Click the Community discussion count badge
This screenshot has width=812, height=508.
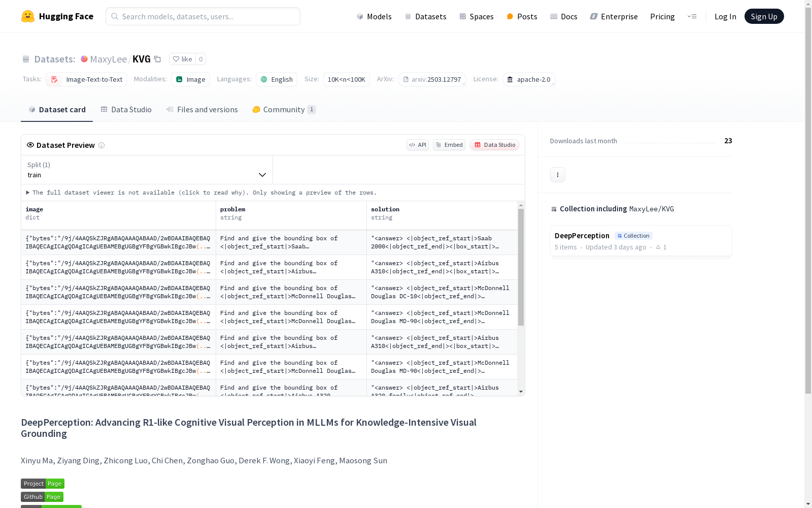click(x=312, y=109)
